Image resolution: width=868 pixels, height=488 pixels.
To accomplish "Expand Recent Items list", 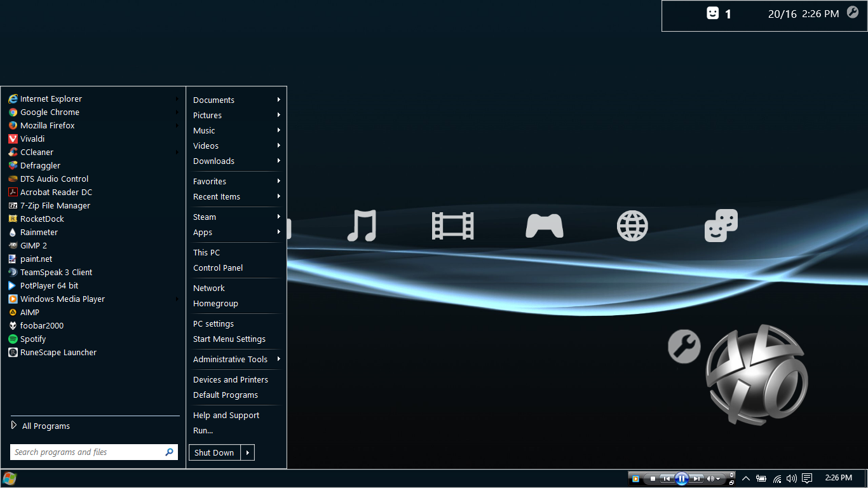I will [236, 196].
